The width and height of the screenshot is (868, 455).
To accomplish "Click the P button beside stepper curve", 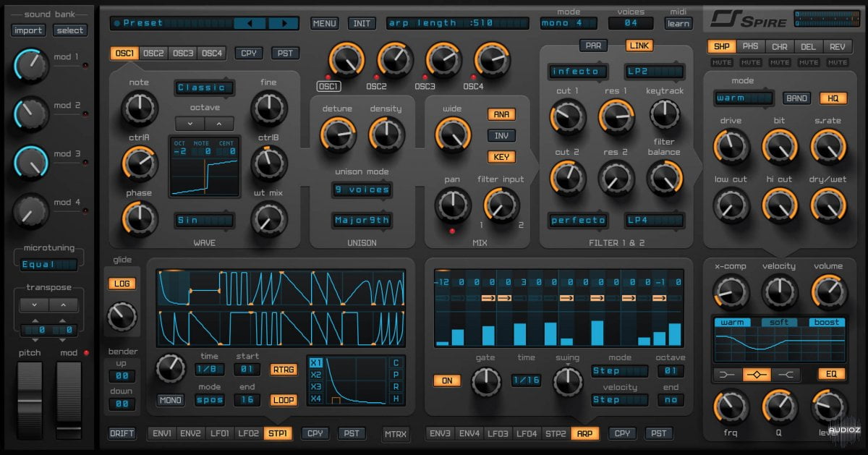I will point(396,375).
